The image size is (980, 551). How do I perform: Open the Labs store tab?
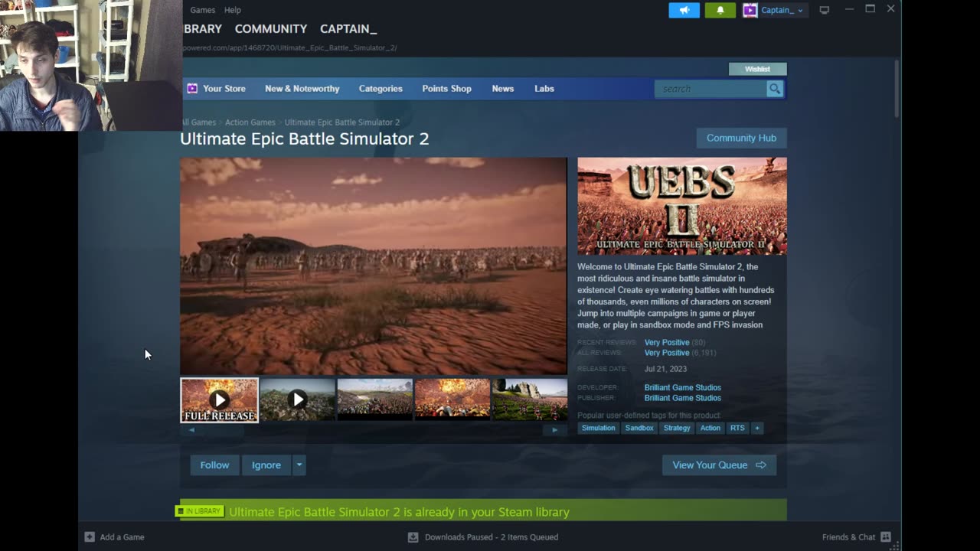tap(544, 89)
